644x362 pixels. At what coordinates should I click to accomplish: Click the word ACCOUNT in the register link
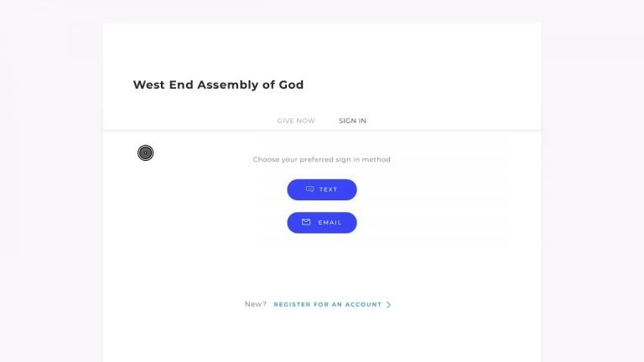point(363,304)
